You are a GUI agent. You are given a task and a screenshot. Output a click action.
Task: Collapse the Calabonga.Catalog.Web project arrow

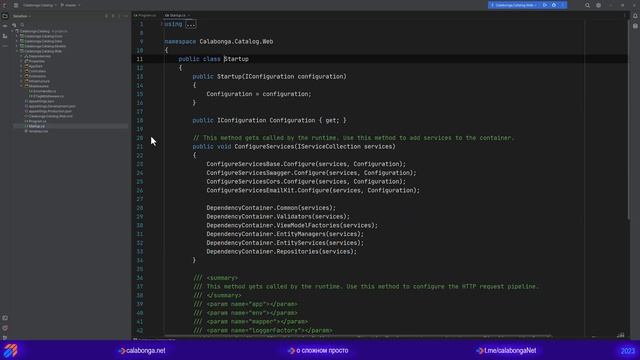point(17,51)
